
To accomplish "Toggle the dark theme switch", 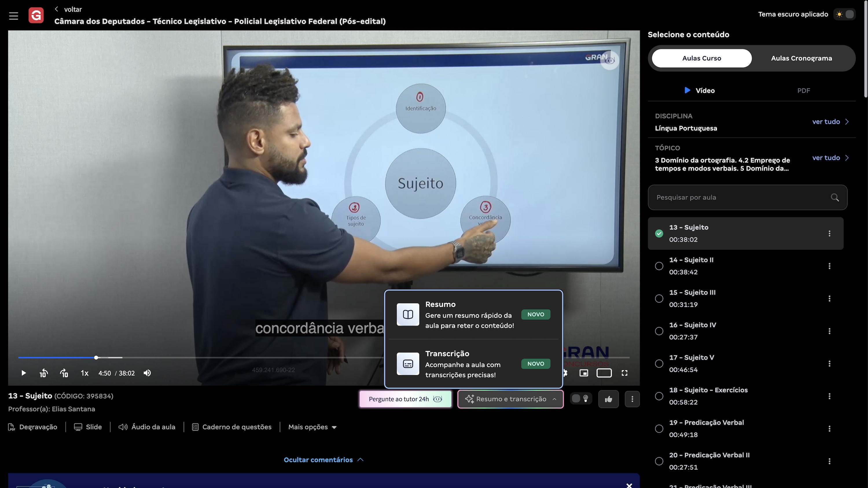I will pos(845,14).
